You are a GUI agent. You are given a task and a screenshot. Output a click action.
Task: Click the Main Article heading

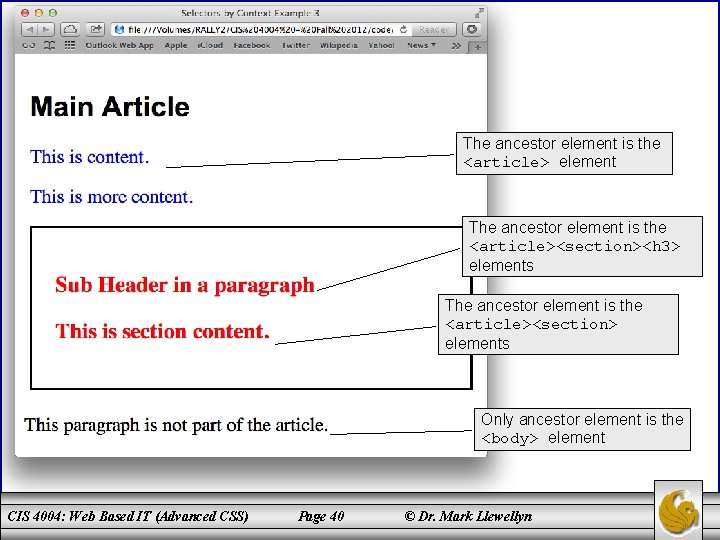[x=110, y=107]
